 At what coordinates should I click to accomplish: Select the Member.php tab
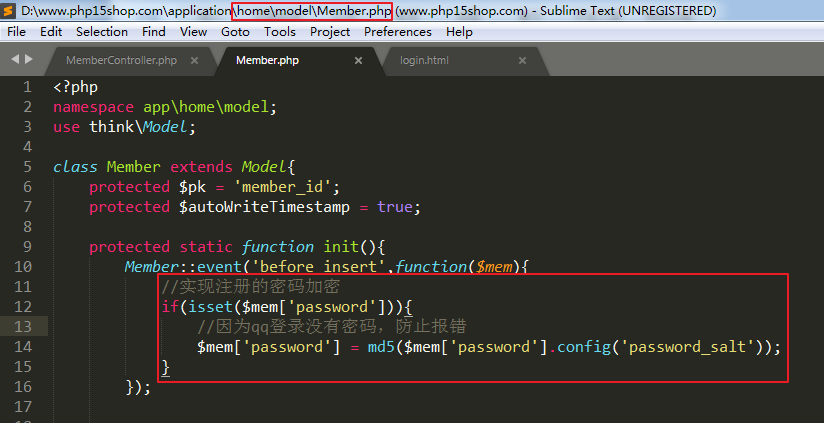267,61
